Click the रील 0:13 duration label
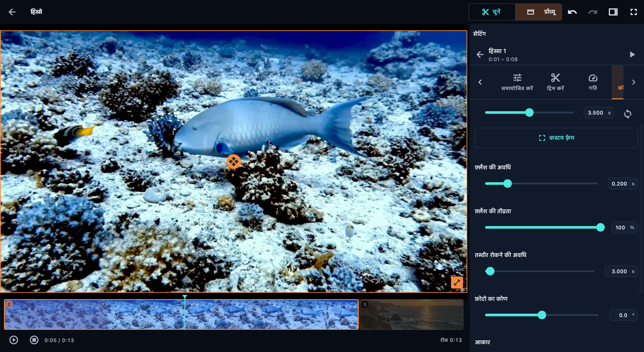Screen dimensions: 644x352 click(451, 340)
